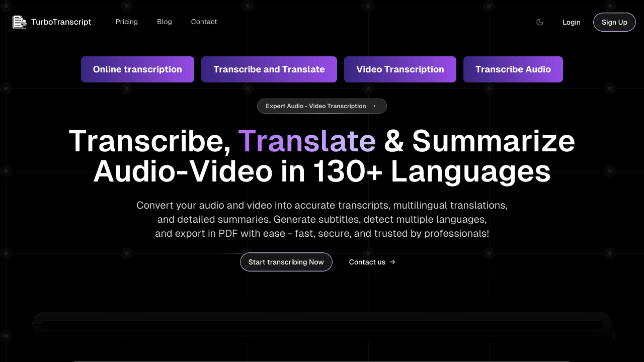Click the chevron in the Expert Transcription pill

[374, 106]
